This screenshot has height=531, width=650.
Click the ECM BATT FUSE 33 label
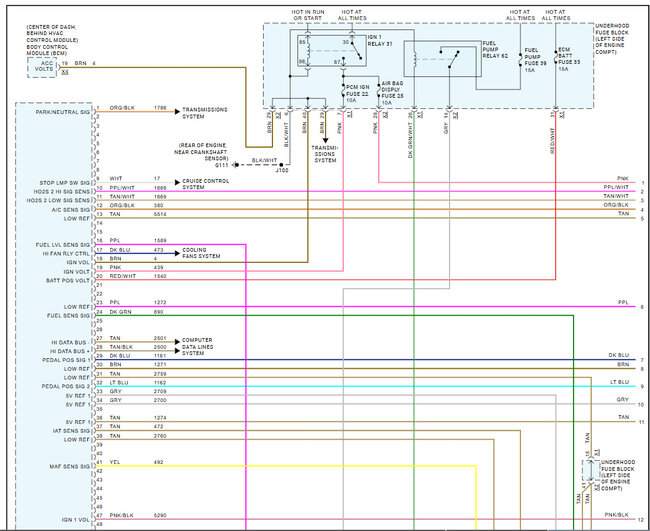pyautogui.click(x=569, y=59)
